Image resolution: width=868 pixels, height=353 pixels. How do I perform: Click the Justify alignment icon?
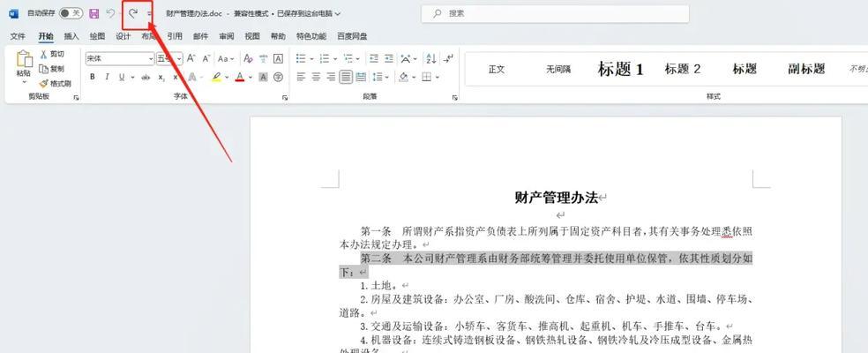click(x=346, y=77)
